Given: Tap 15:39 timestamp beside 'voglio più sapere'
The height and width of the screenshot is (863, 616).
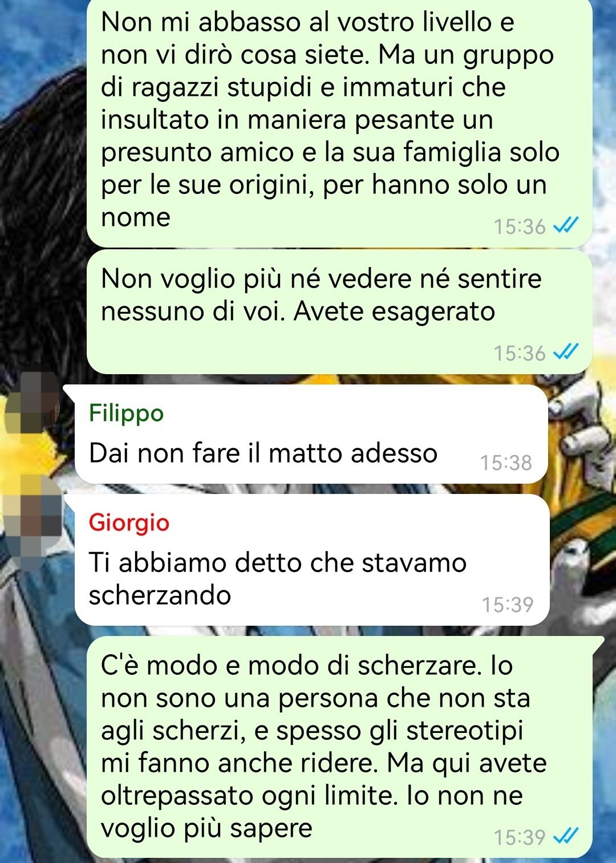Looking at the screenshot, I should click(x=520, y=838).
